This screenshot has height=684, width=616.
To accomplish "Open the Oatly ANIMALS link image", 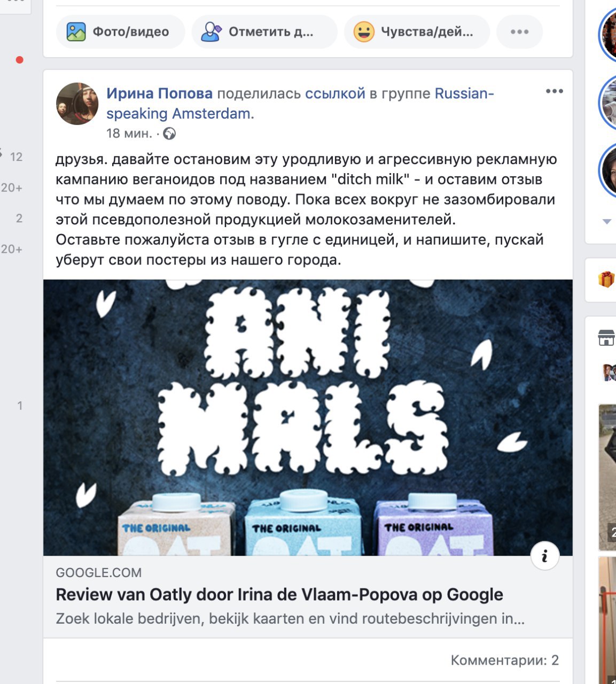I will click(308, 417).
